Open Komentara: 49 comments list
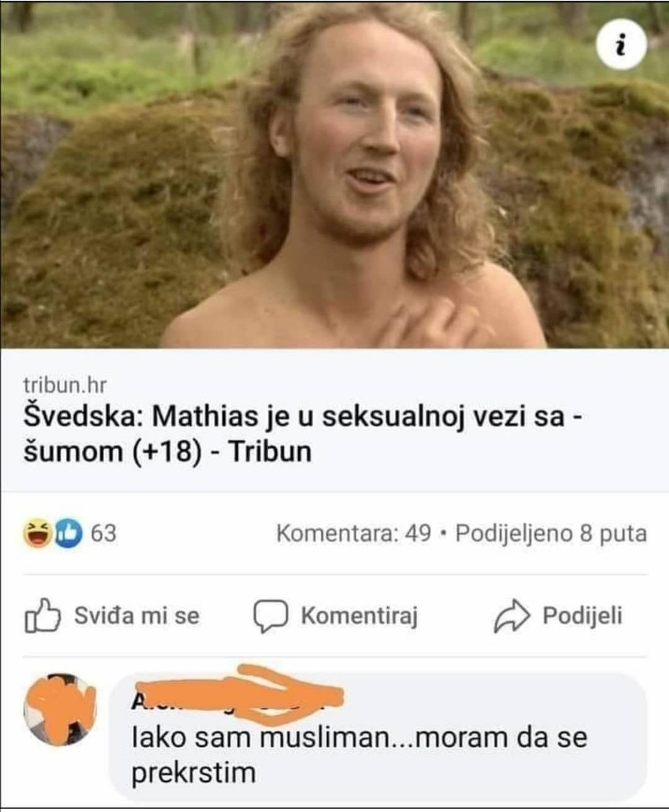669x812 pixels. point(354,533)
